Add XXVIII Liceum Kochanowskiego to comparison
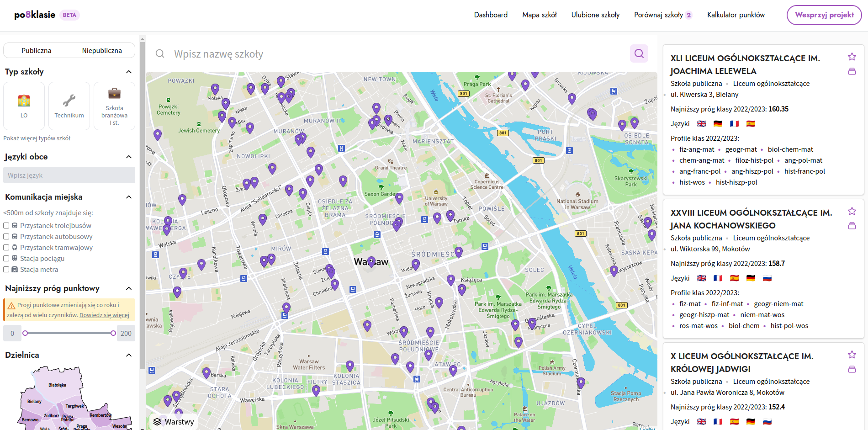 (x=852, y=226)
